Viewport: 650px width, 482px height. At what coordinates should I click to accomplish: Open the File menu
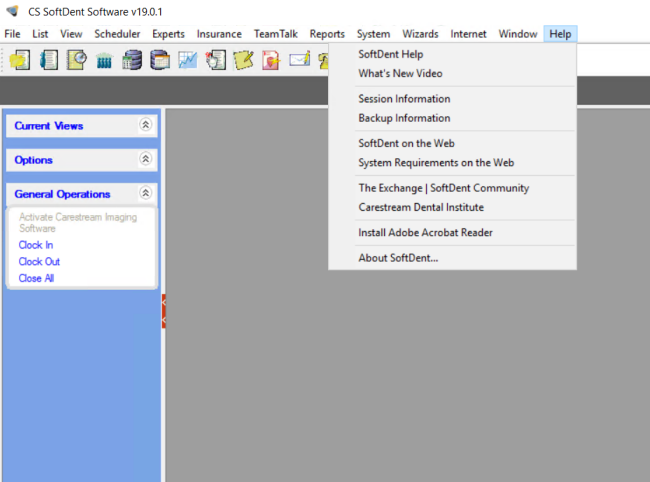tap(12, 34)
